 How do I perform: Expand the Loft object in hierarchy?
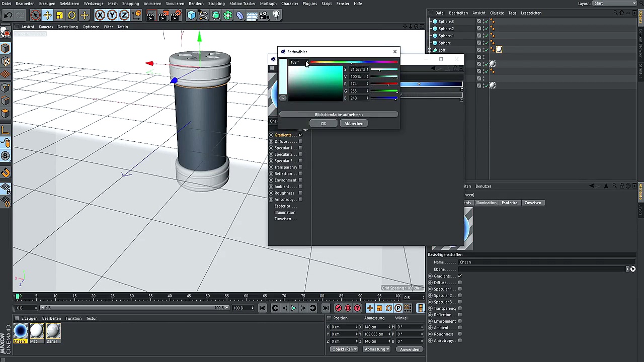pyautogui.click(x=429, y=50)
